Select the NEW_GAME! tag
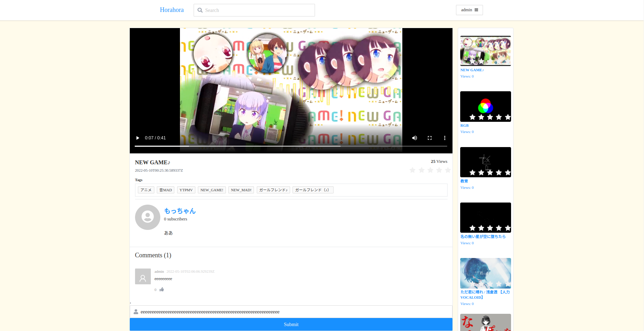644x331 pixels. (x=212, y=190)
